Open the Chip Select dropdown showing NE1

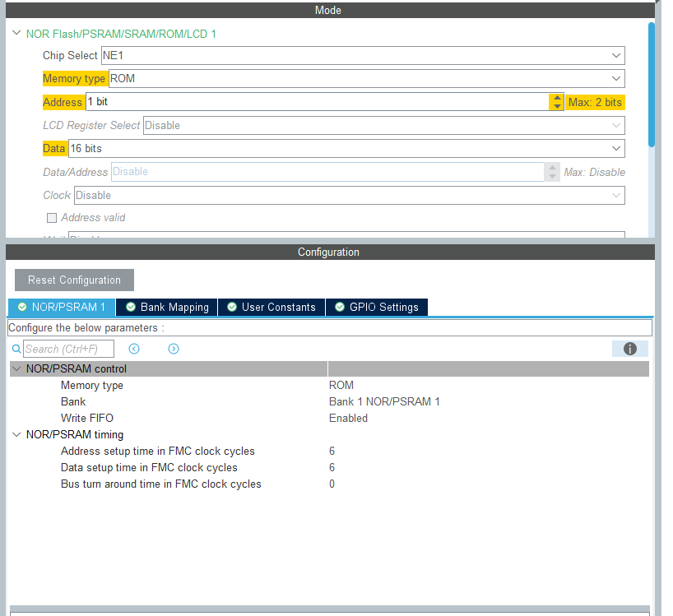click(x=363, y=56)
